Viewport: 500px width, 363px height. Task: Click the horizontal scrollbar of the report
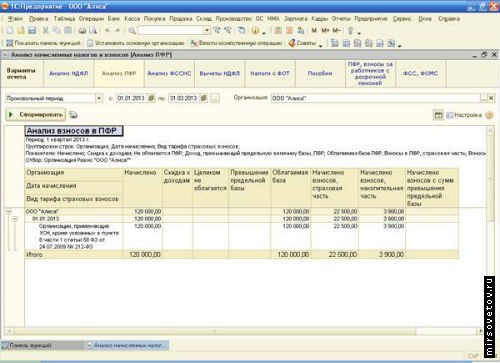pyautogui.click(x=215, y=331)
